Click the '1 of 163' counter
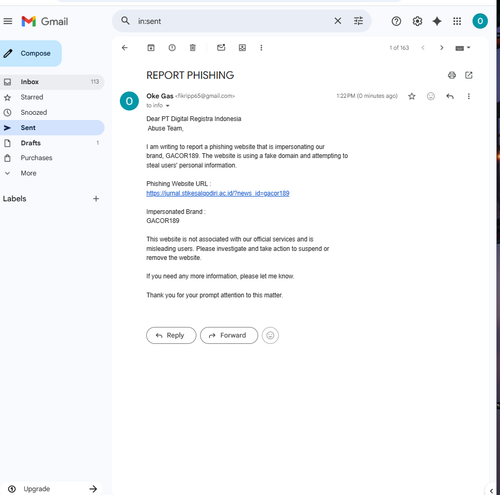 399,48
